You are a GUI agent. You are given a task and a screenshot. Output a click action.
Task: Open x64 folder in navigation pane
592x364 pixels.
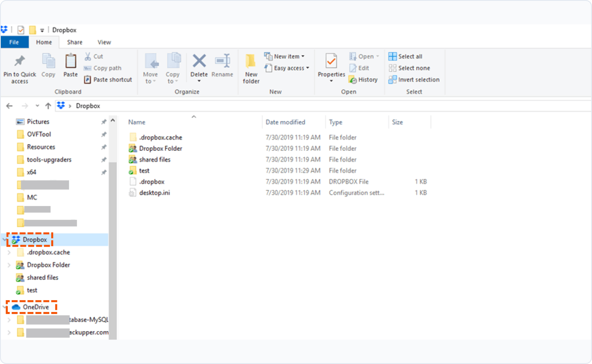pyautogui.click(x=31, y=172)
